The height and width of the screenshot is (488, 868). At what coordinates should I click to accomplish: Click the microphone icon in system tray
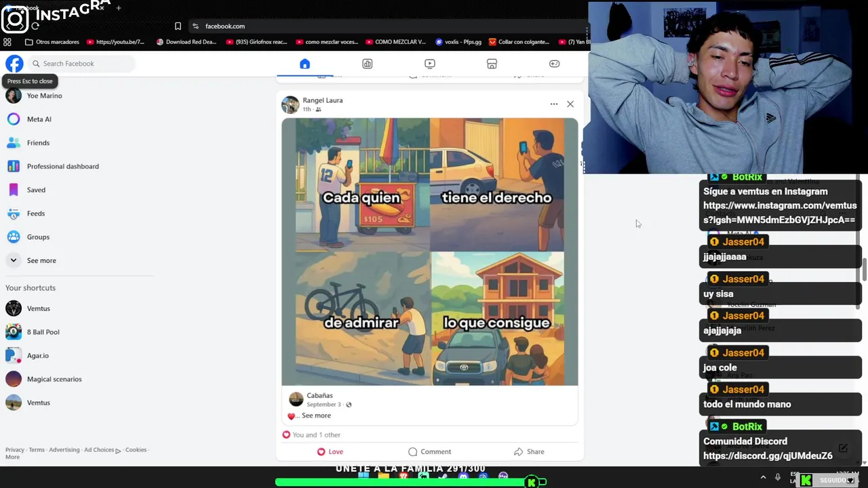(778, 477)
